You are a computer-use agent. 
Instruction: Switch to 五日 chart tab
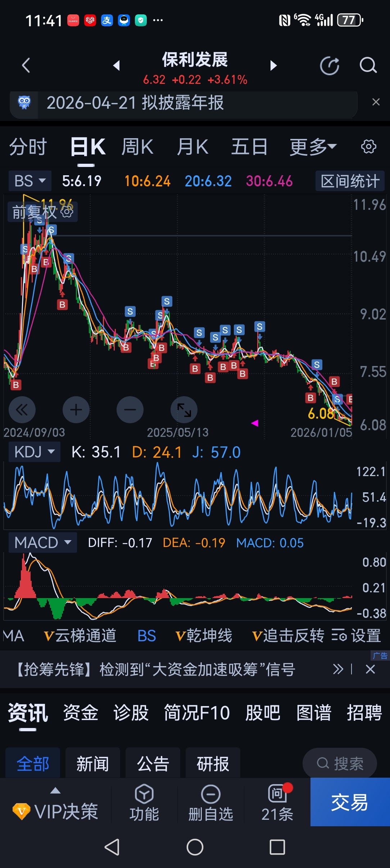click(249, 147)
